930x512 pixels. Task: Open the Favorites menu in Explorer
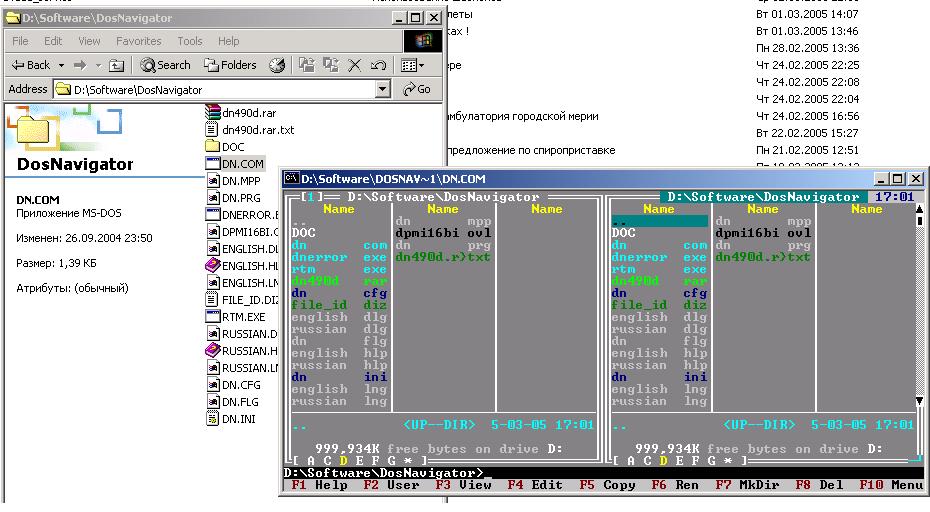point(139,41)
